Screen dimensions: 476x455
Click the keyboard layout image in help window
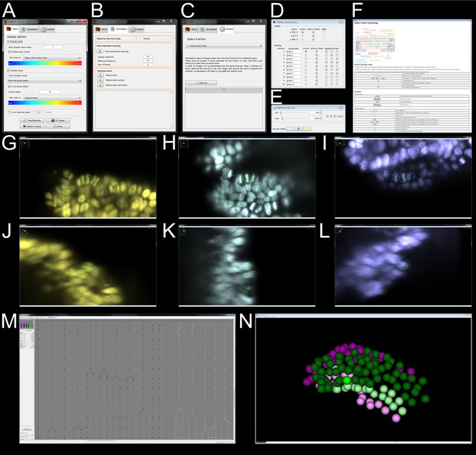[375, 43]
